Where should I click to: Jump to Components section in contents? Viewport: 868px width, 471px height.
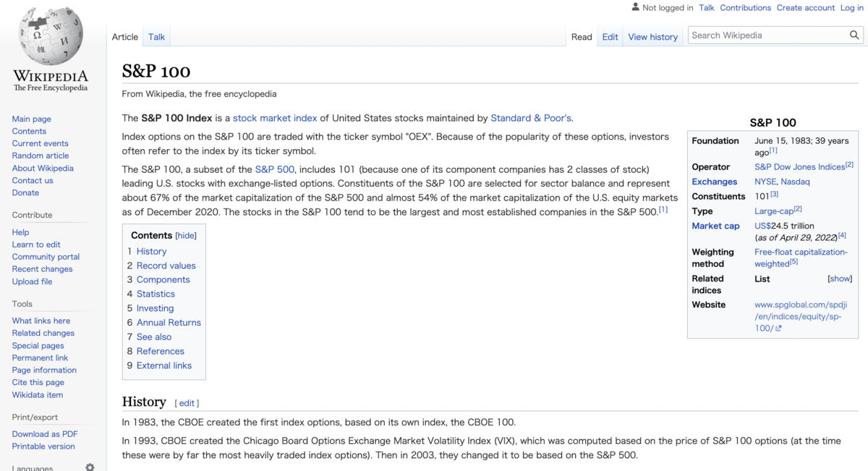[163, 279]
